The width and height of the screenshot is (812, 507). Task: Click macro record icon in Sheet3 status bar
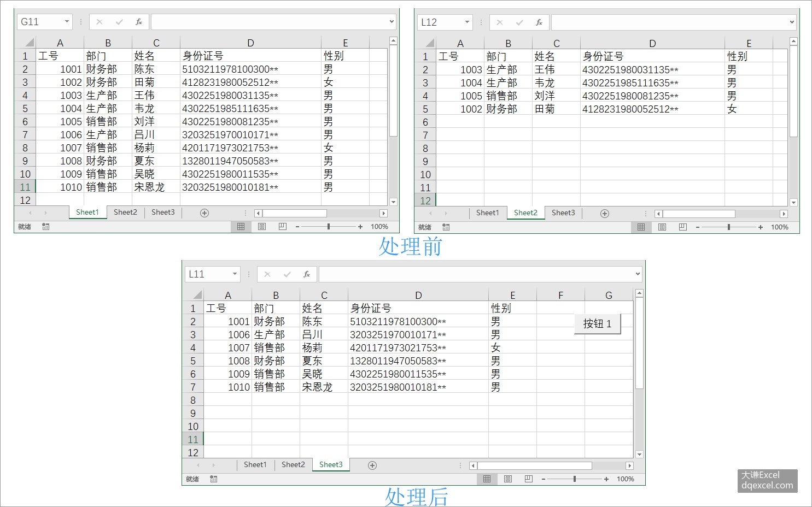point(214,479)
